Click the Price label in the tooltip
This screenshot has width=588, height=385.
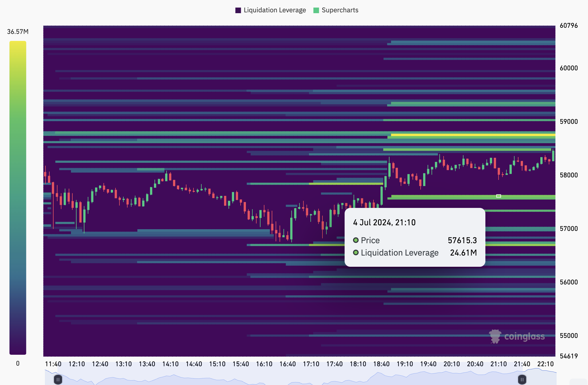coord(370,240)
